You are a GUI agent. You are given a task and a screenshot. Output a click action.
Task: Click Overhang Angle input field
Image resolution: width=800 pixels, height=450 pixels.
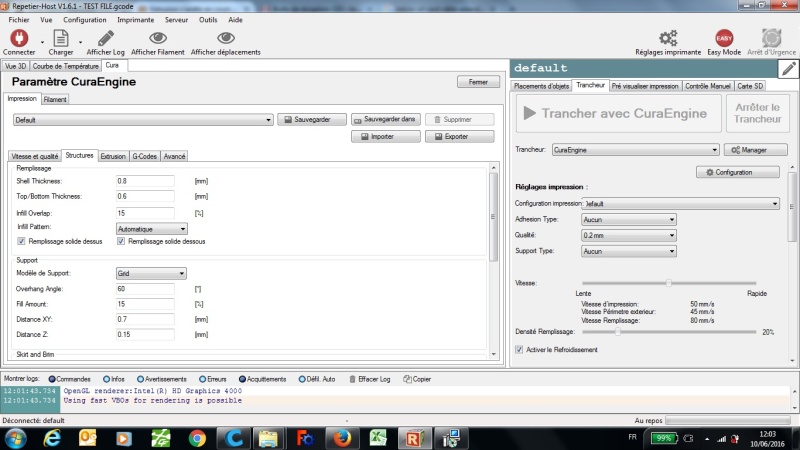[145, 289]
